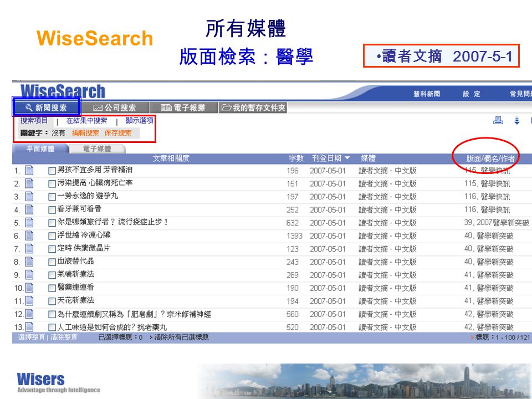
Task: Click 在結果中搜索 link
Action: pyautogui.click(x=87, y=120)
